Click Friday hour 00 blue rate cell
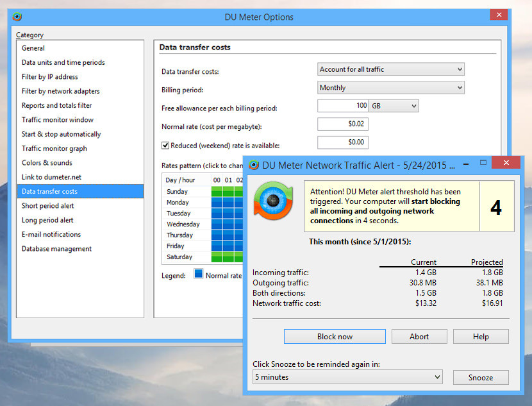 point(217,246)
